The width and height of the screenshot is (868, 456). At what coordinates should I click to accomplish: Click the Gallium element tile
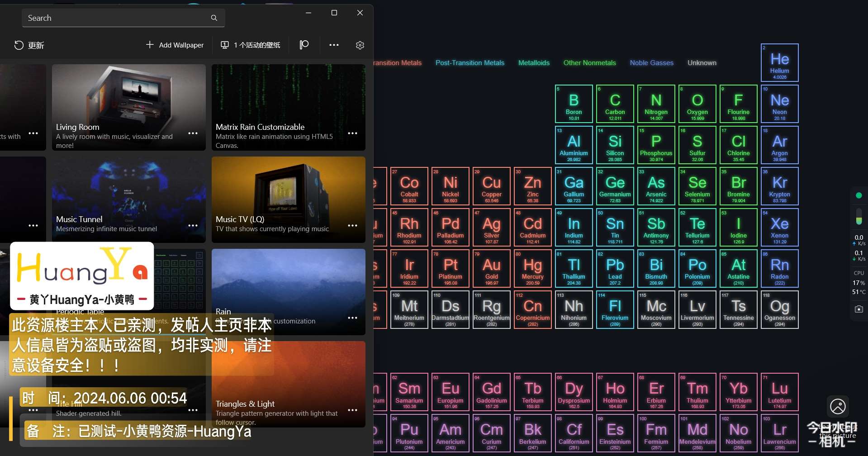(574, 186)
